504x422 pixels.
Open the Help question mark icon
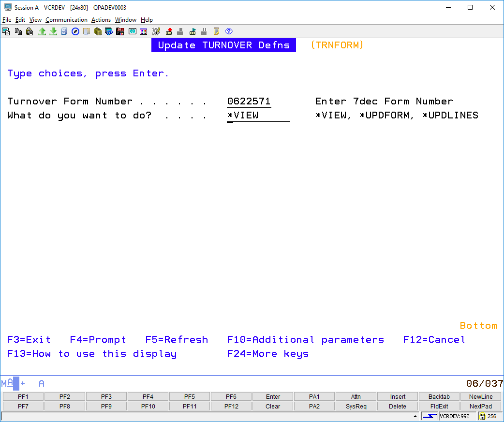tap(229, 31)
